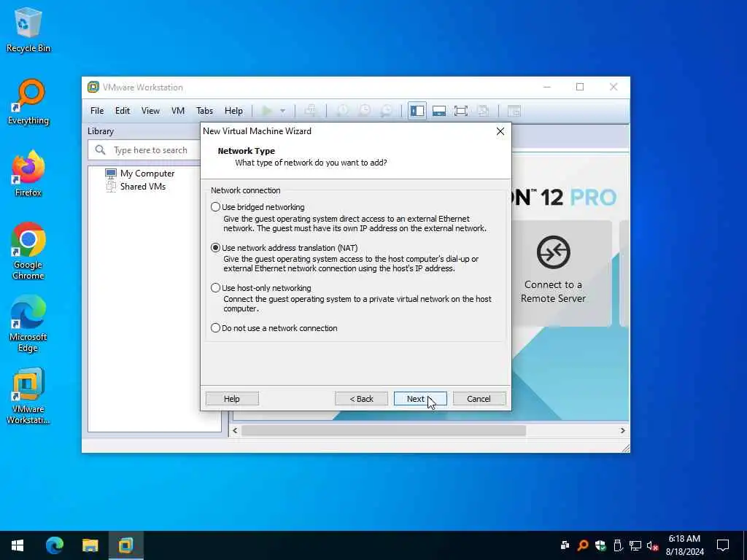Open Edge from the taskbar
Image resolution: width=747 pixels, height=560 pixels.
54,545
